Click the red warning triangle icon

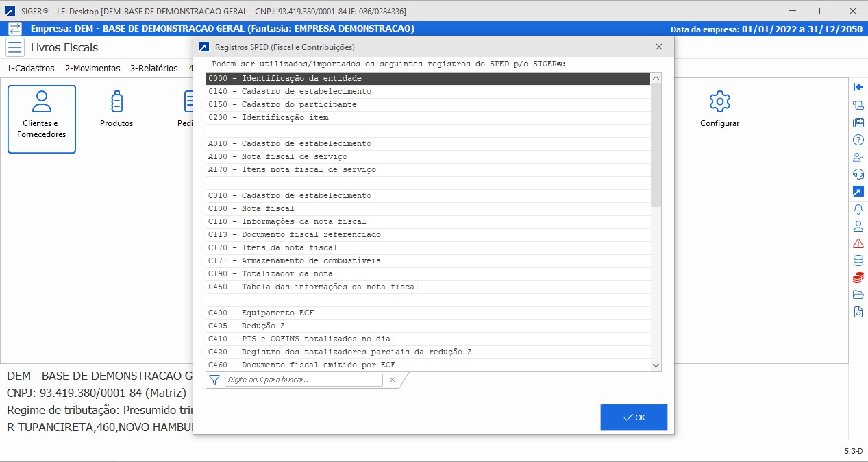coord(858,243)
